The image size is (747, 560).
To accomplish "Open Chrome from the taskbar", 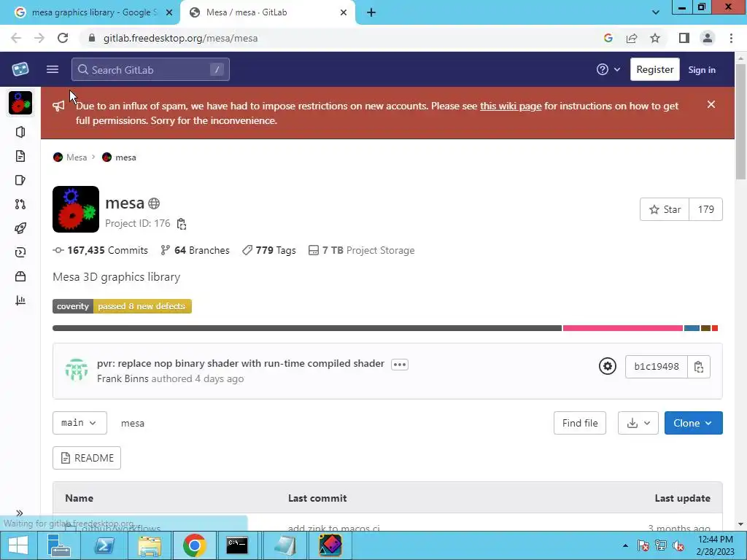I will click(x=194, y=545).
